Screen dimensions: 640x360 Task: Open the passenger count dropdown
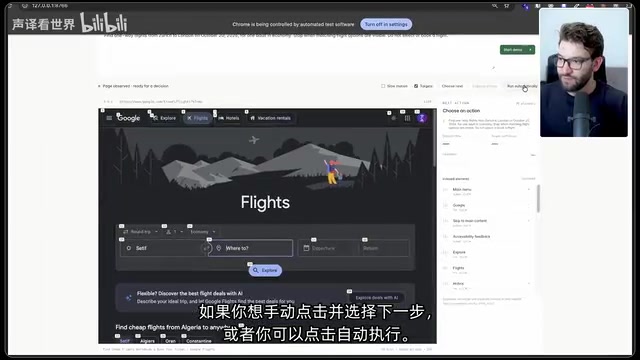[175, 231]
